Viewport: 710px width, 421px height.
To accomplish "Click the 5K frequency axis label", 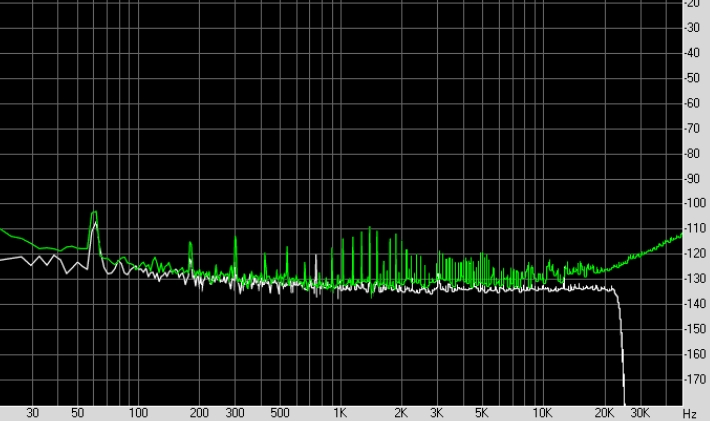I will click(x=481, y=413).
